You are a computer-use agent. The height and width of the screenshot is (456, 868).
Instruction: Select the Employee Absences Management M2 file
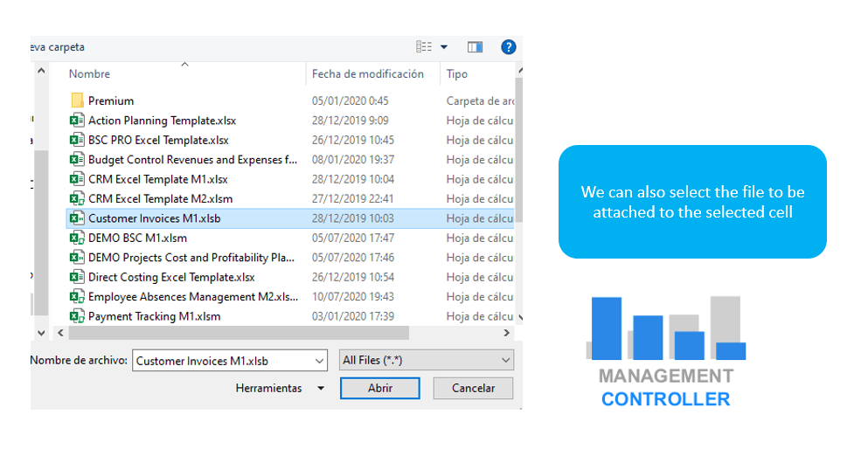(192, 297)
